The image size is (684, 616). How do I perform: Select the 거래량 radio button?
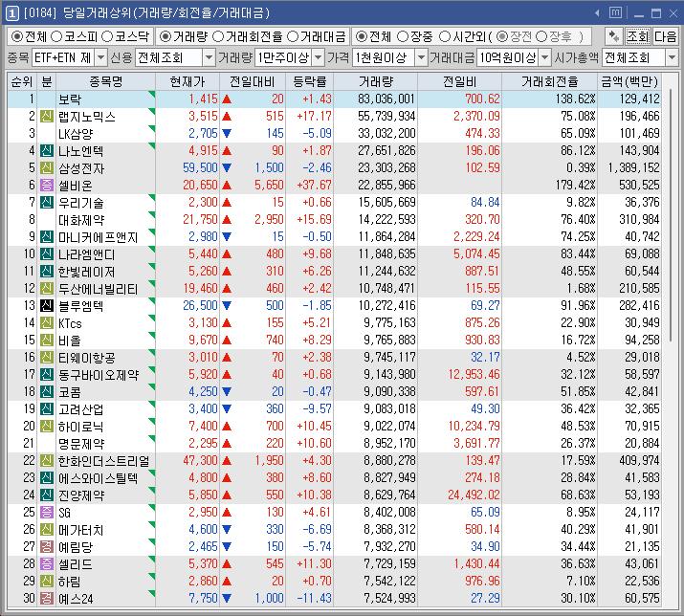(x=165, y=36)
